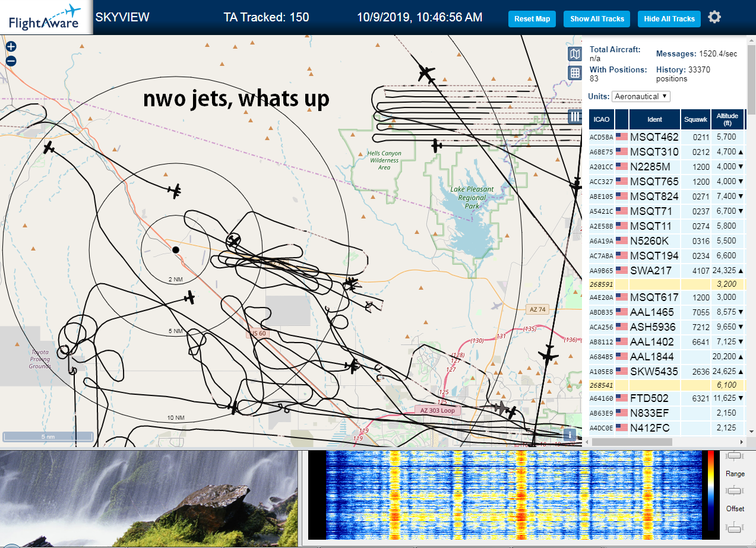Select the ASH5936 aircraft row
The image size is (756, 548).
coord(666,327)
